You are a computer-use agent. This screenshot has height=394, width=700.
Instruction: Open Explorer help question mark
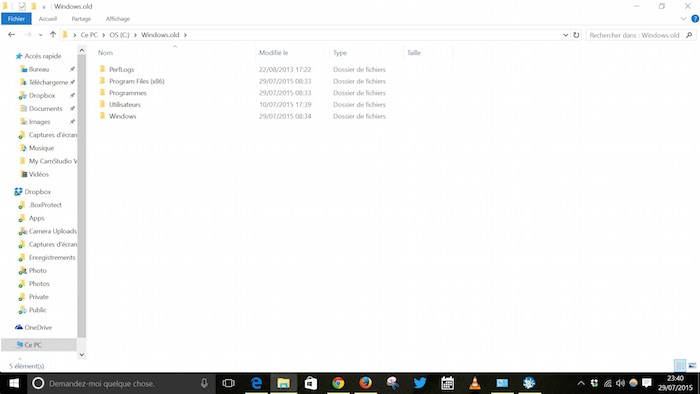tap(695, 19)
